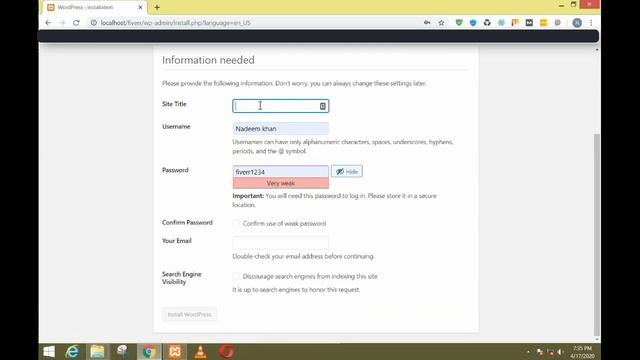Image resolution: width=640 pixels, height=360 pixels.
Task: Click the browser forward arrow
Action: pyautogui.click(x=62, y=23)
